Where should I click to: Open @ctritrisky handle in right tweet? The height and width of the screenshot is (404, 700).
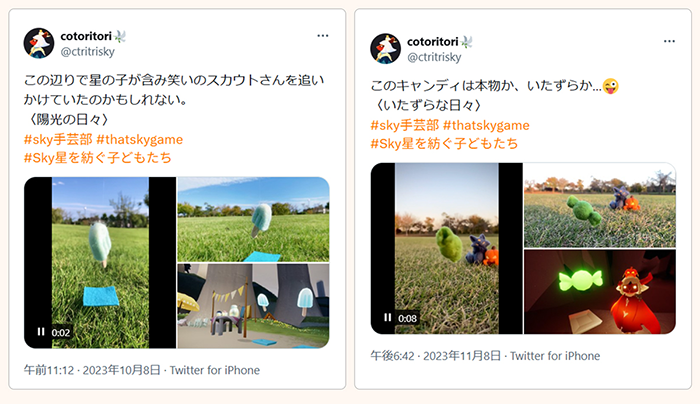434,57
